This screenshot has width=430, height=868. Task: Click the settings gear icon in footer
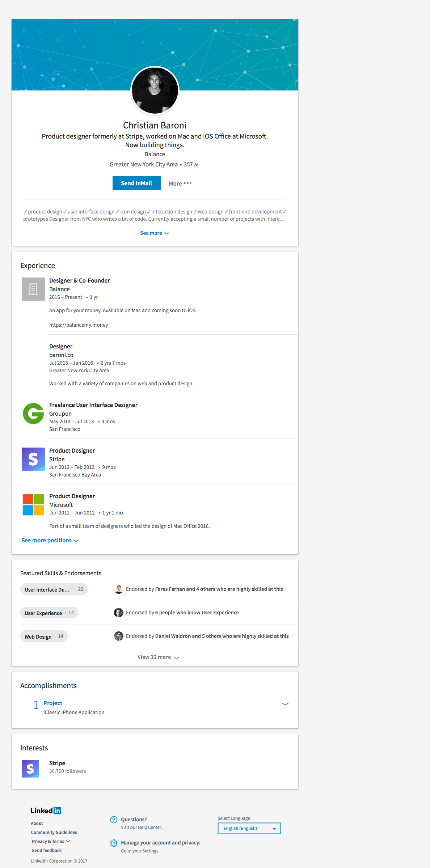coord(114,843)
